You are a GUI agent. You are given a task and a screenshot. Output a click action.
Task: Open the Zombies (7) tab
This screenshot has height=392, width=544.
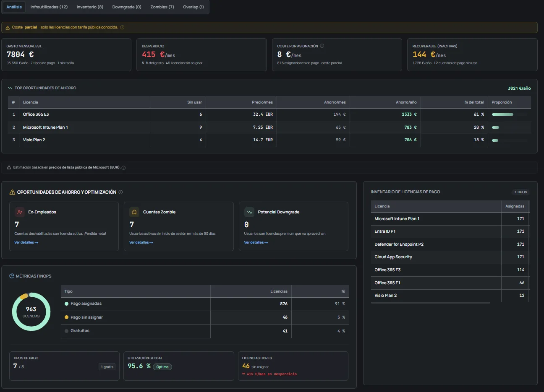pos(162,7)
